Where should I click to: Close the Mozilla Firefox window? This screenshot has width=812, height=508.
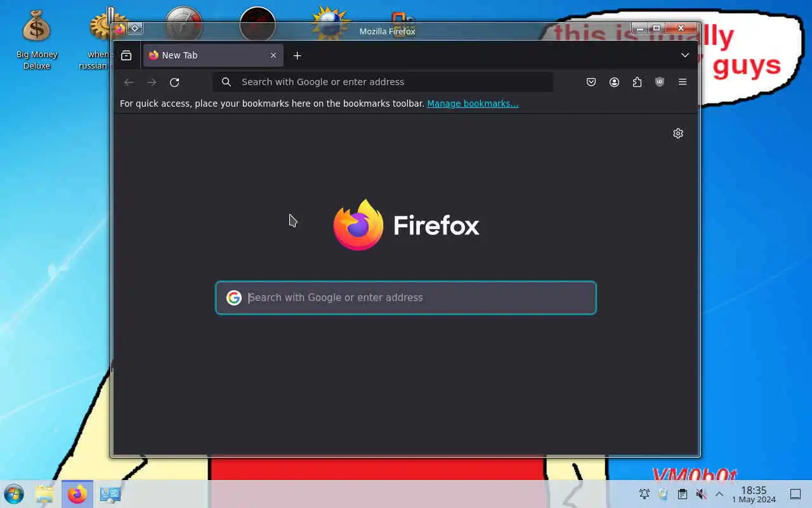tap(681, 28)
